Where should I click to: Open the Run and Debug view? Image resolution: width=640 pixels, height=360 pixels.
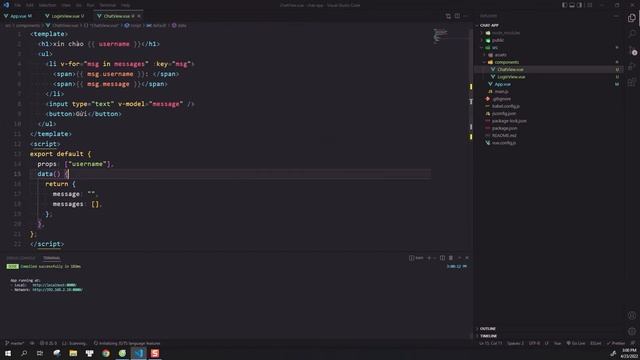pyautogui.click(x=632, y=66)
